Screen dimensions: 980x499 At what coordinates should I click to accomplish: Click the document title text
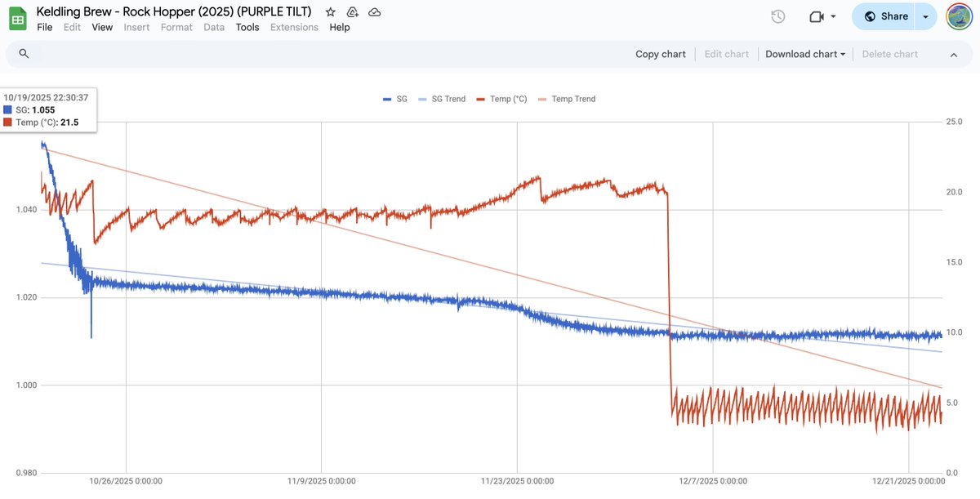click(174, 11)
